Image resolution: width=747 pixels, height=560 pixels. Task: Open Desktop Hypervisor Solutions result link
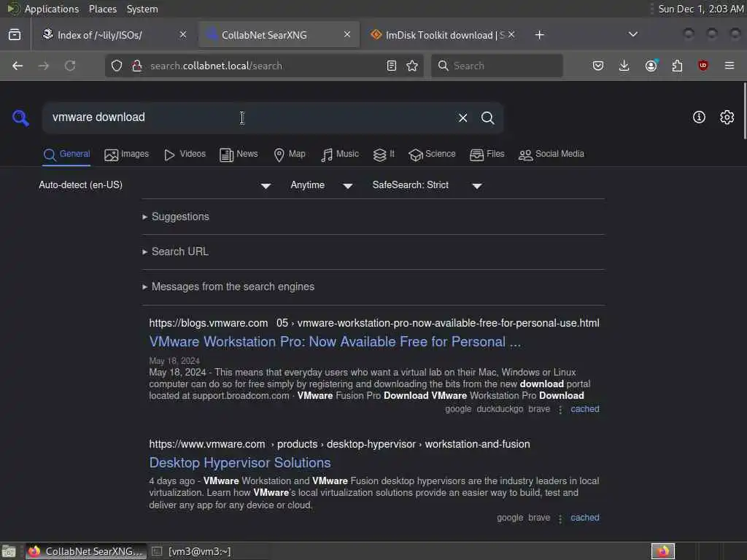[x=240, y=463]
